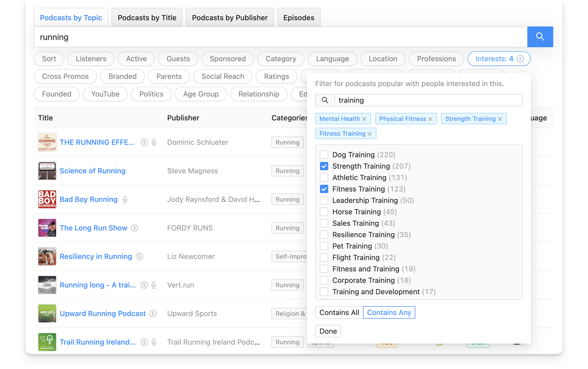Remove the Fitness Training tag chip
588x369 pixels.
point(370,134)
